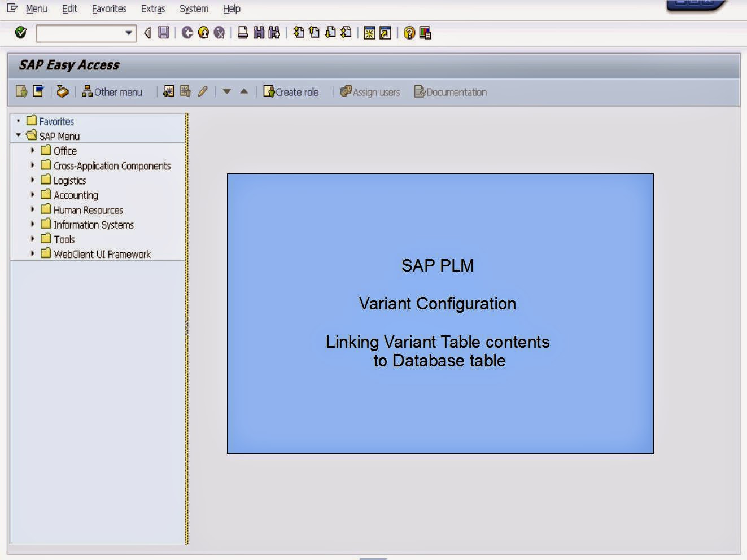Click the Delete from Favorites icon
747x560 pixels.
coord(185,91)
